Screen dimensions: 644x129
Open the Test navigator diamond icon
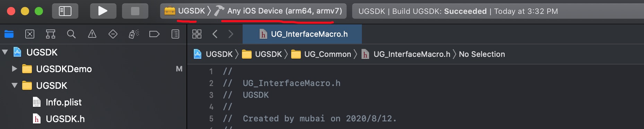click(x=113, y=34)
